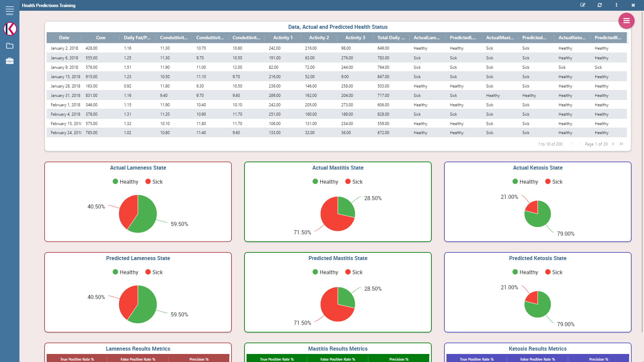Go to next page of table

(613, 144)
